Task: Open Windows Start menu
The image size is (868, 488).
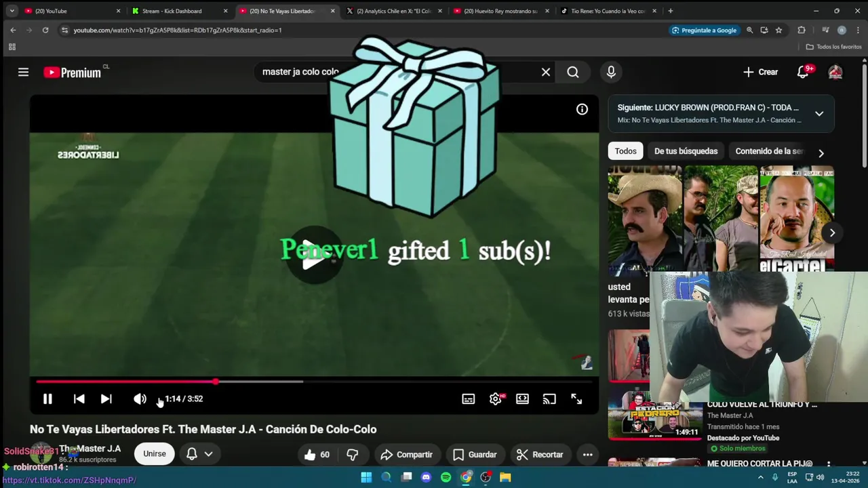Action: click(x=366, y=477)
